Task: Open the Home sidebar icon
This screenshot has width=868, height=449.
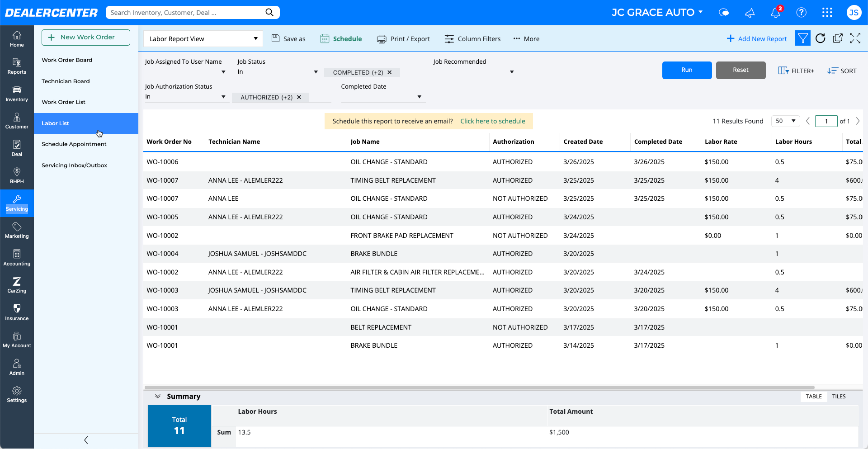Action: 17,39
